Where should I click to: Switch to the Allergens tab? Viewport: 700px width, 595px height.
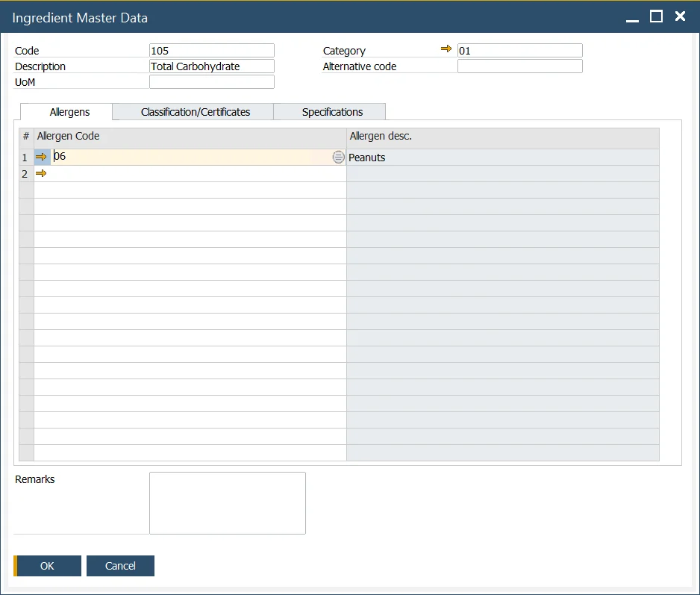69,112
